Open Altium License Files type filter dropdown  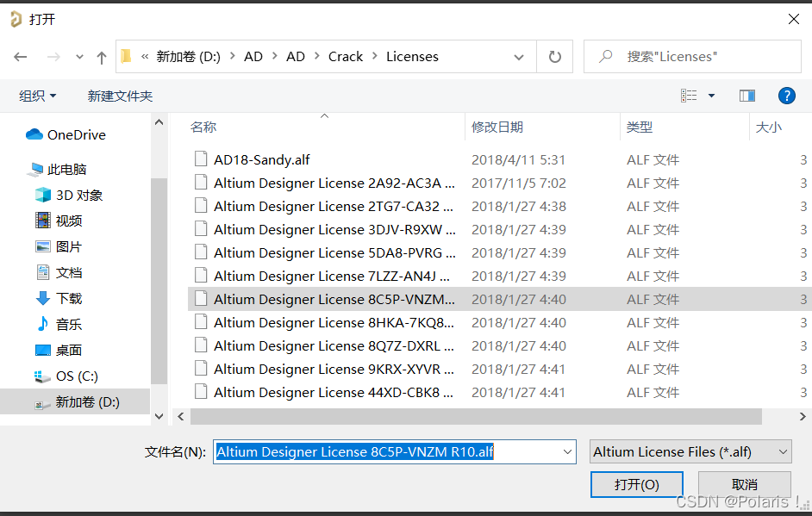(x=690, y=452)
